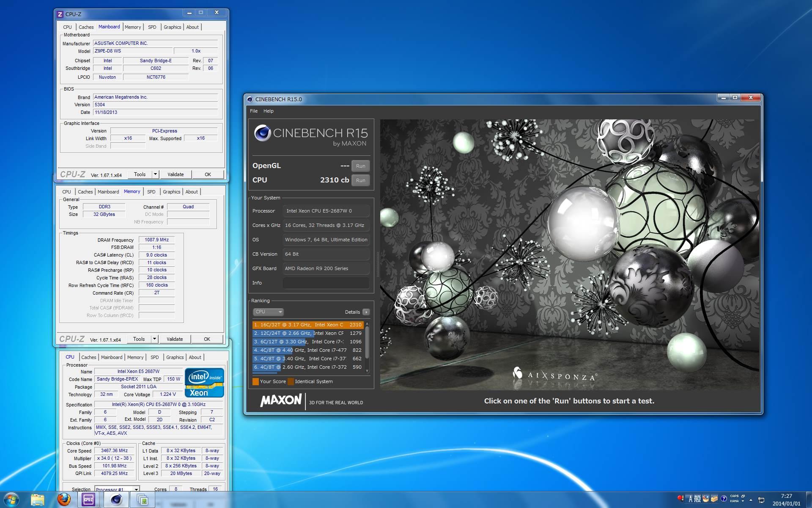Click the network tray icon
The width and height of the screenshot is (812, 508).
[761, 500]
